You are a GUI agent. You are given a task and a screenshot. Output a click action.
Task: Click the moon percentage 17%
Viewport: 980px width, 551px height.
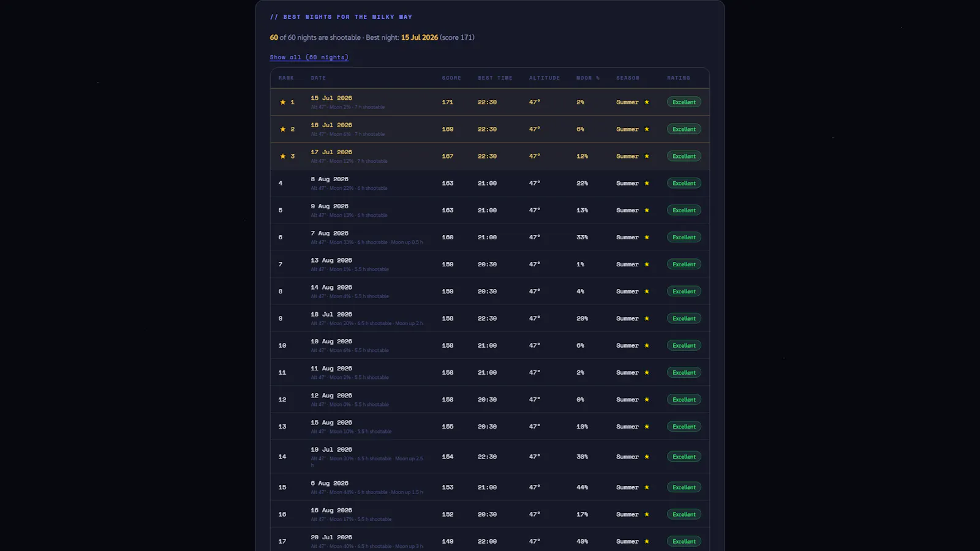[582, 514]
